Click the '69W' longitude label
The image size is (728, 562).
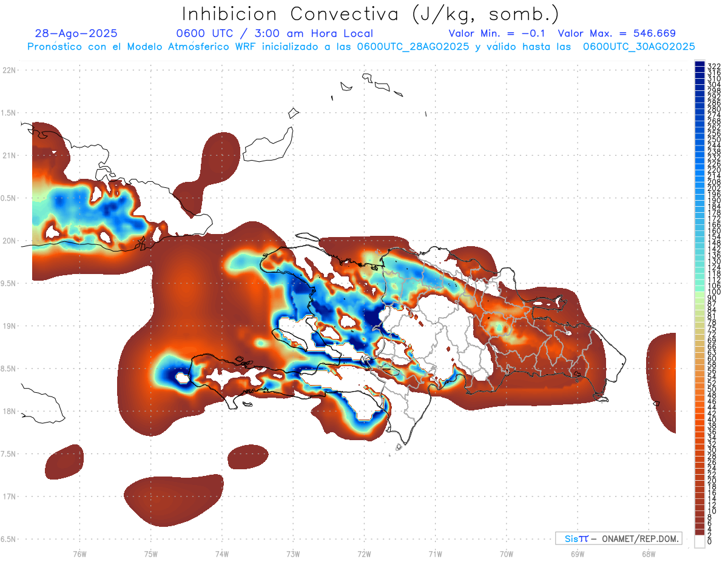point(578,553)
